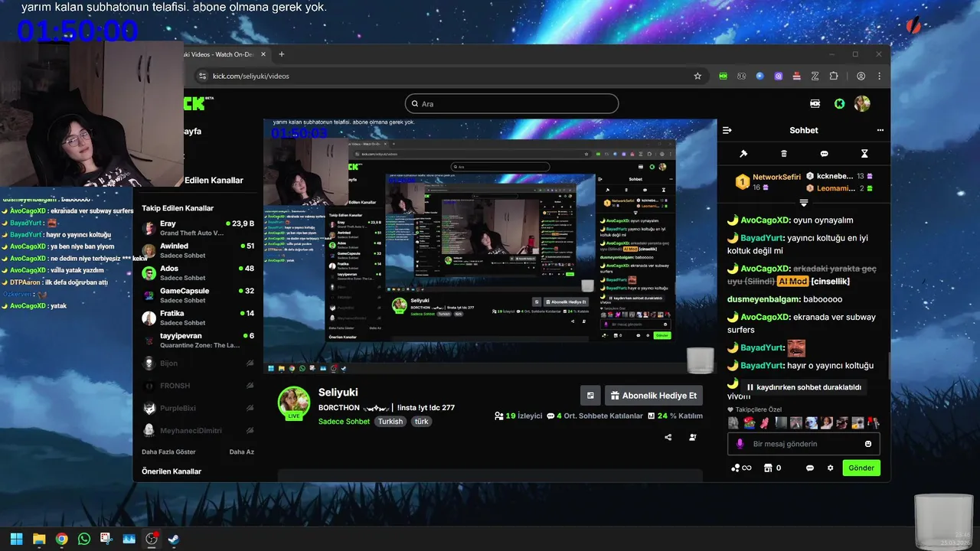This screenshot has height=551, width=980.
Task: Click NetworkSefiri top gifter name
Action: (776, 177)
